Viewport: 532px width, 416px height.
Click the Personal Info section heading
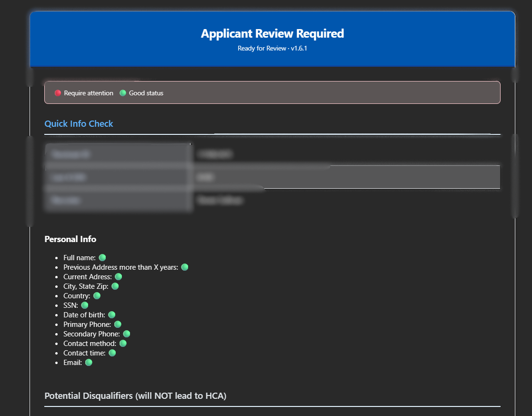pos(70,239)
